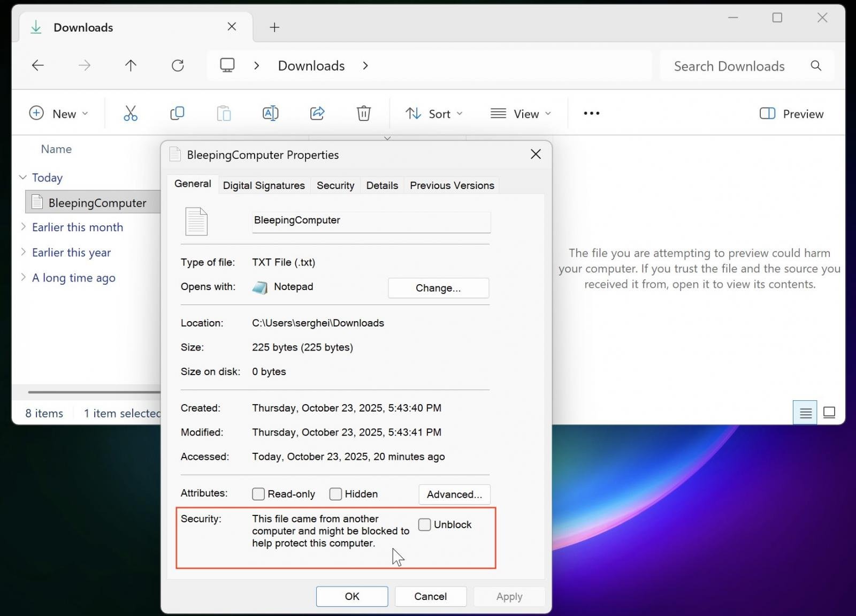Click the Change button for Opens with

pos(438,287)
